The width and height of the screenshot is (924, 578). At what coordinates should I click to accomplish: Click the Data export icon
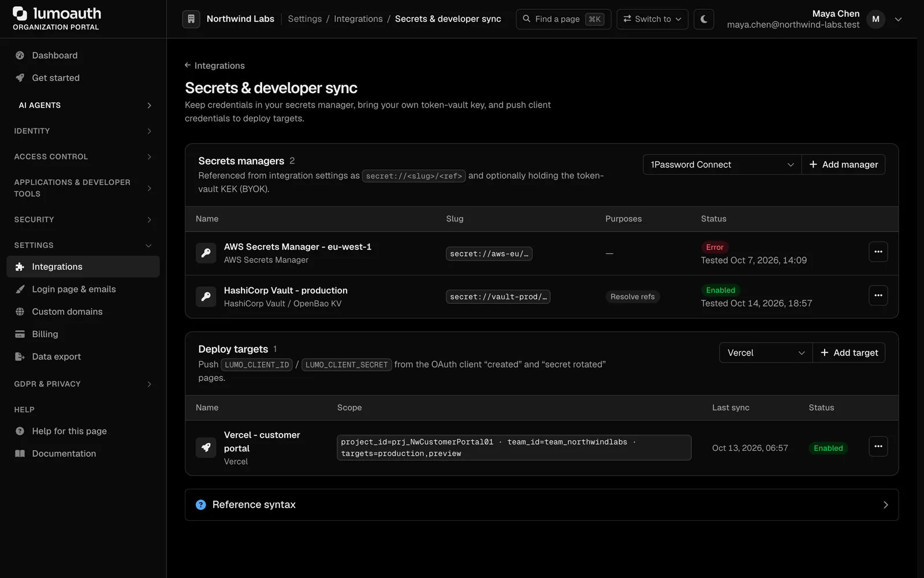20,357
